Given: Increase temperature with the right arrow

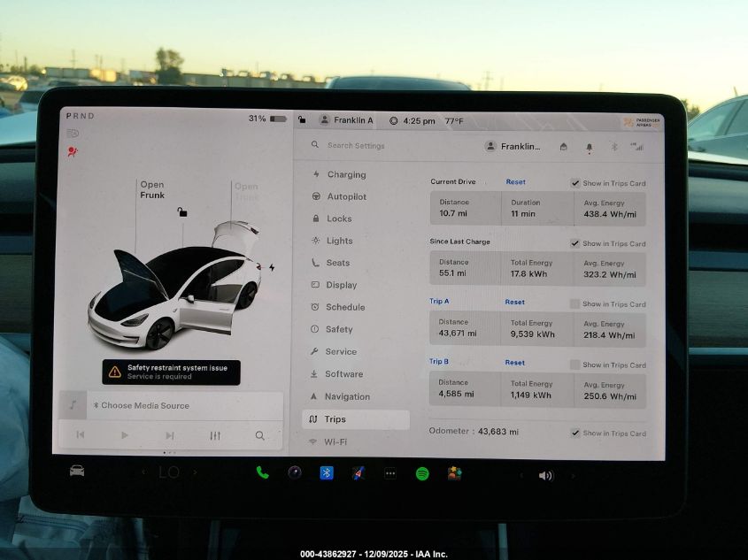Looking at the screenshot, I should tap(195, 472).
